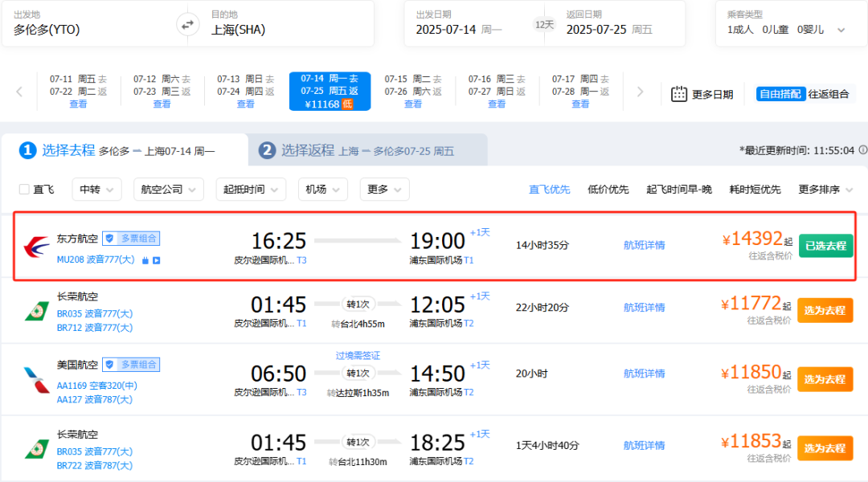The height and width of the screenshot is (482, 868).
Task: Click the update time info icon
Action: 862,150
